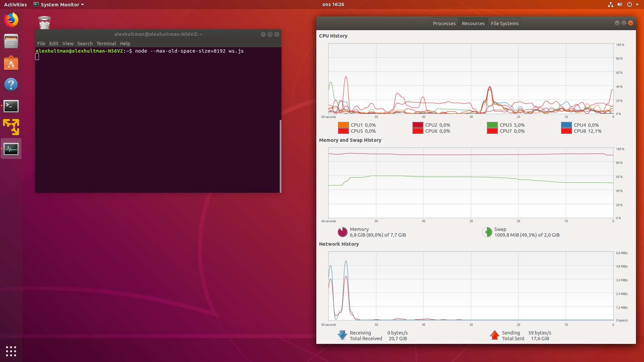Change the CPU4 blue color swatch
Viewport: 644px width, 362px height.
[x=566, y=125]
